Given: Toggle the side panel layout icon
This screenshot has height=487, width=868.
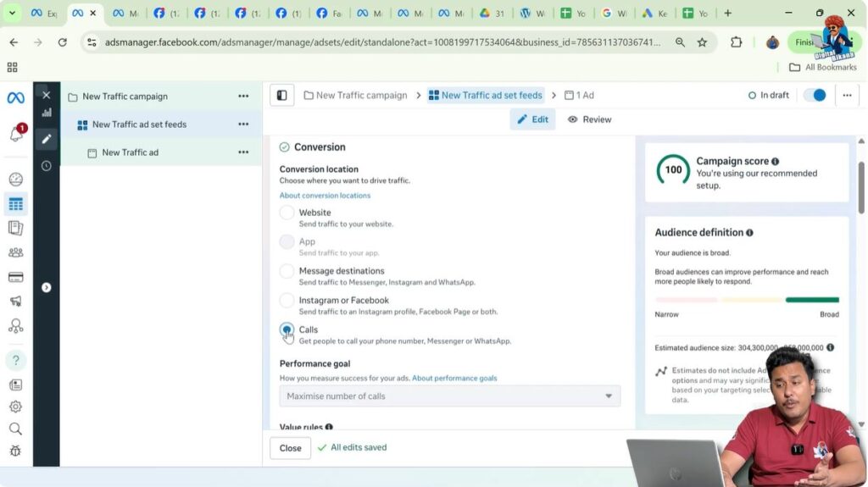Looking at the screenshot, I should [282, 96].
